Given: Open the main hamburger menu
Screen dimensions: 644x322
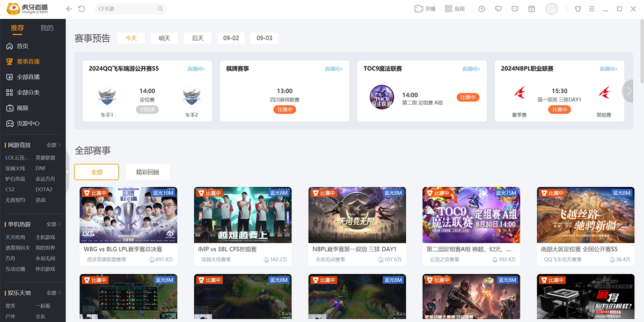Looking at the screenshot, I should click(x=591, y=9).
